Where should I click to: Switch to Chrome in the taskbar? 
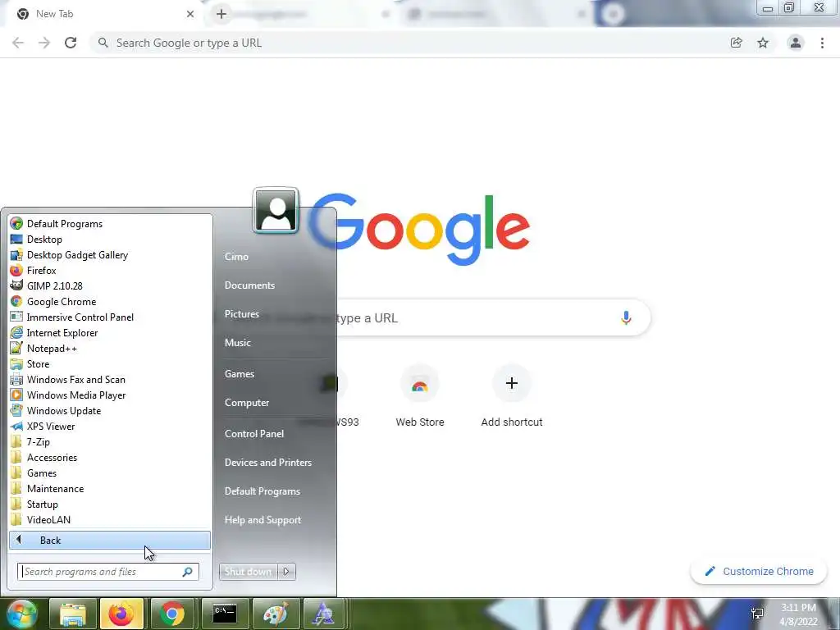172,614
